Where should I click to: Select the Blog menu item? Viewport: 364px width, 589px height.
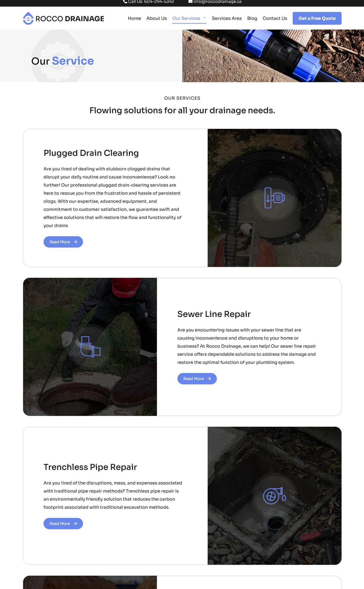pyautogui.click(x=252, y=18)
